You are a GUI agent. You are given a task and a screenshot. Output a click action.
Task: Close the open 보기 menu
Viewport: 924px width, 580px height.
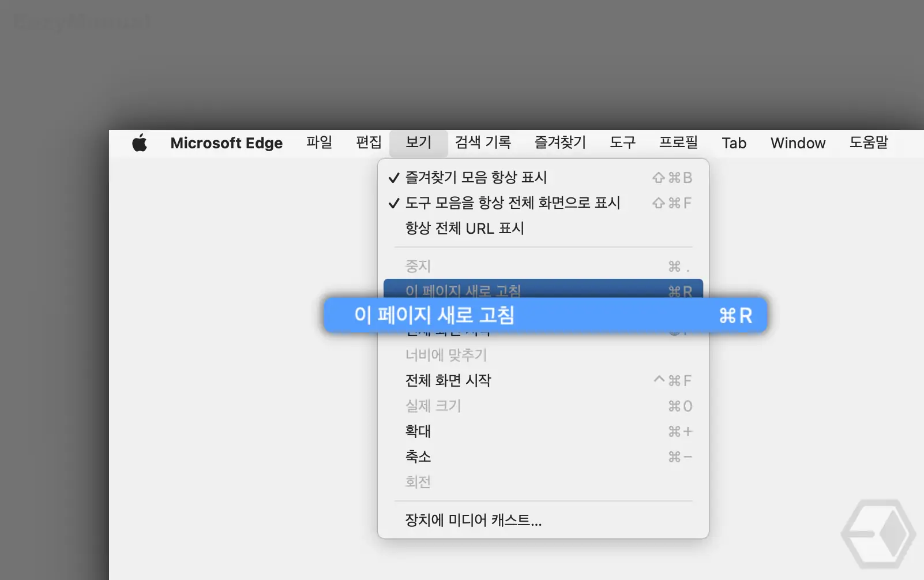point(419,143)
